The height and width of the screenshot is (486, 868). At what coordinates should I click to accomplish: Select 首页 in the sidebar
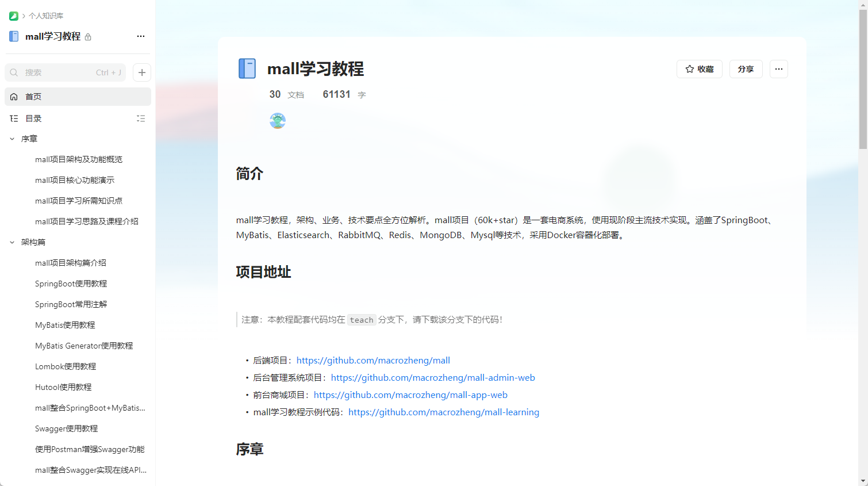33,97
